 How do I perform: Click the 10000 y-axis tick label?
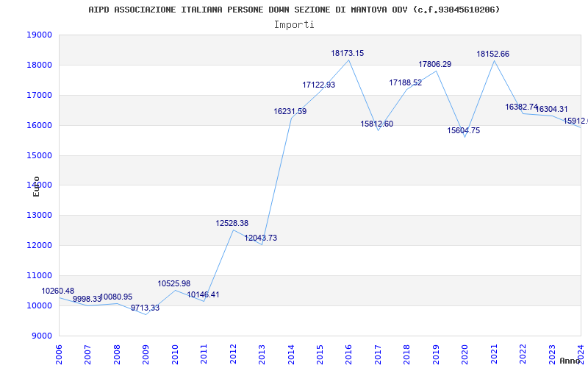coord(39,305)
